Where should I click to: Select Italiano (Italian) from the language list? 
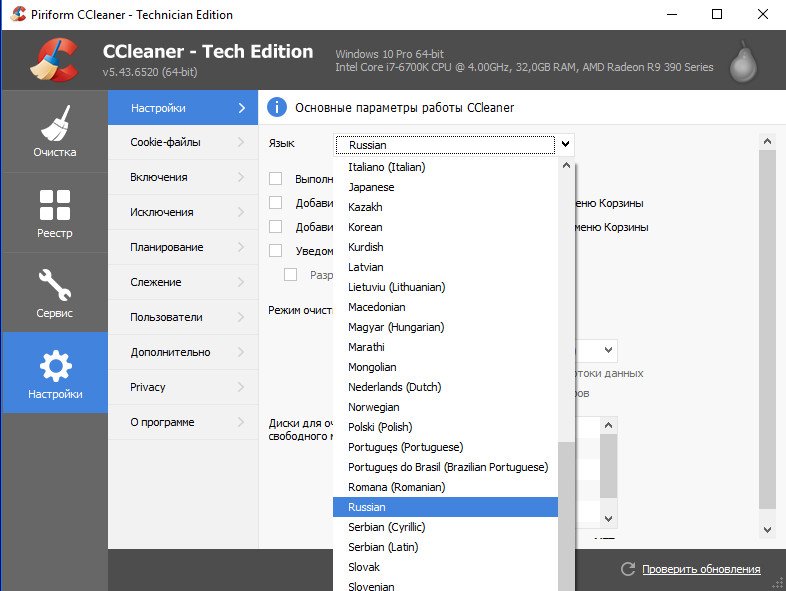click(x=445, y=167)
